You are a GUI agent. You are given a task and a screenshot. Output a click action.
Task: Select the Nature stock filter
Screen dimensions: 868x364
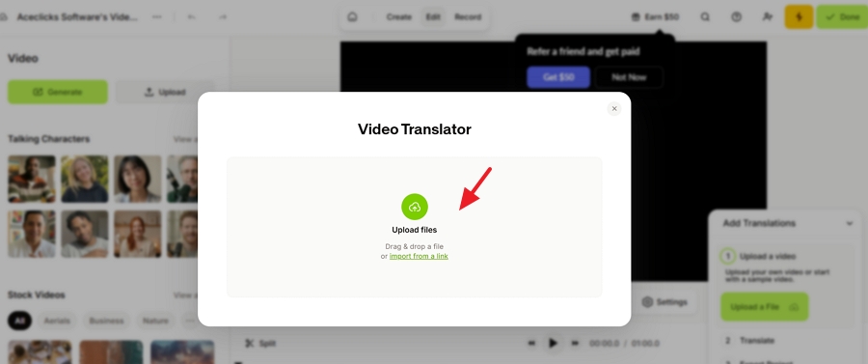click(x=155, y=321)
